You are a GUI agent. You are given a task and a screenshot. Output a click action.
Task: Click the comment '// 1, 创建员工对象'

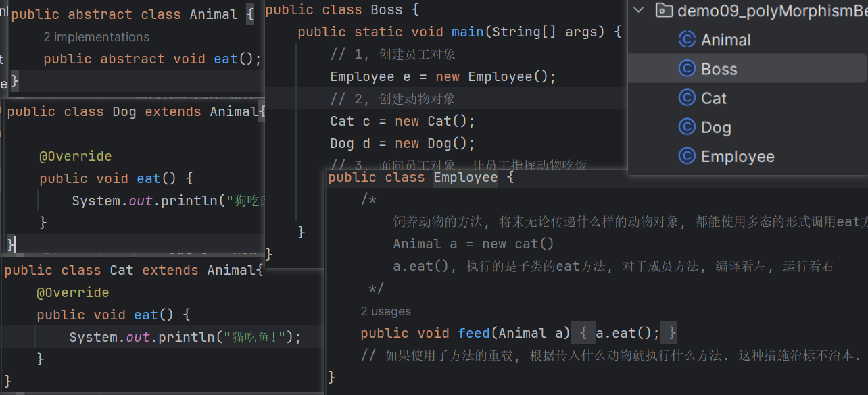pos(393,54)
